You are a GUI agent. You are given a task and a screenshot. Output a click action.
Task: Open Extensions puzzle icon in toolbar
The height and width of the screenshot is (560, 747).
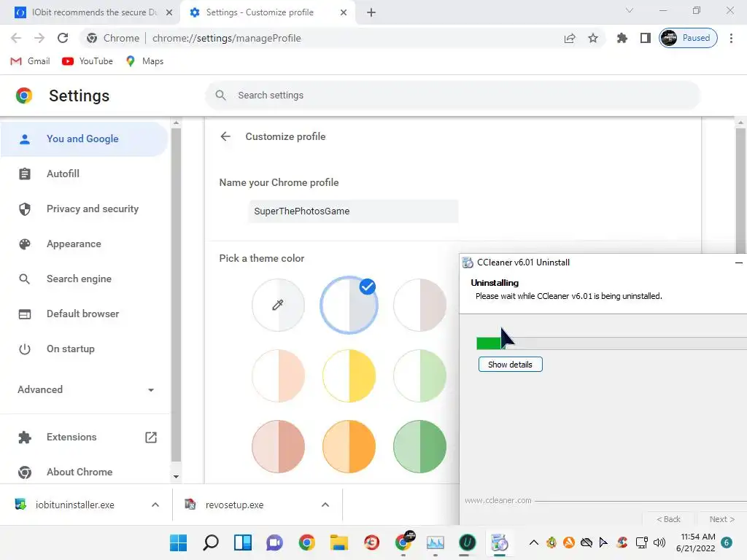point(622,38)
